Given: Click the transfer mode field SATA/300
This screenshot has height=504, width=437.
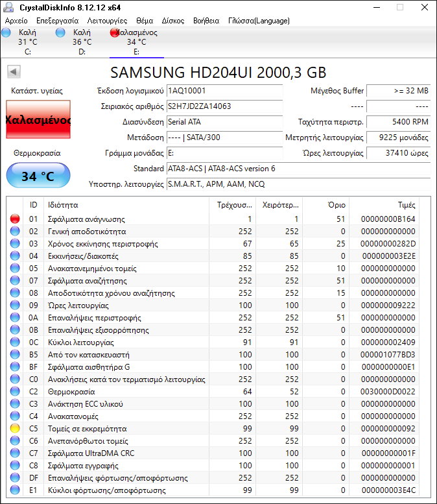Looking at the screenshot, I should [x=224, y=138].
